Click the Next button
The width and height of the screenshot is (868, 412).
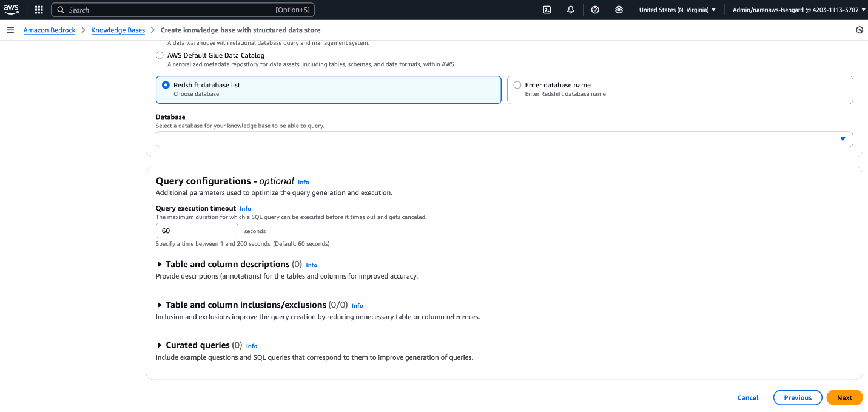click(x=844, y=397)
